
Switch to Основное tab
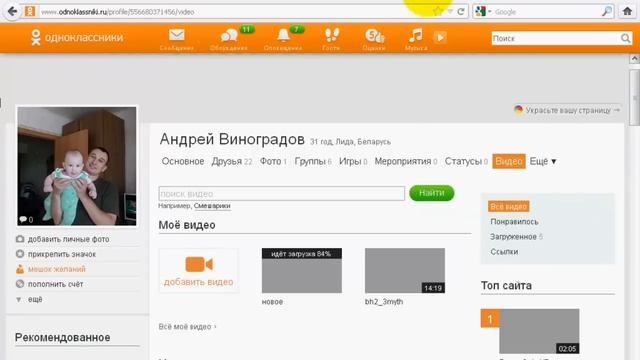(x=183, y=161)
